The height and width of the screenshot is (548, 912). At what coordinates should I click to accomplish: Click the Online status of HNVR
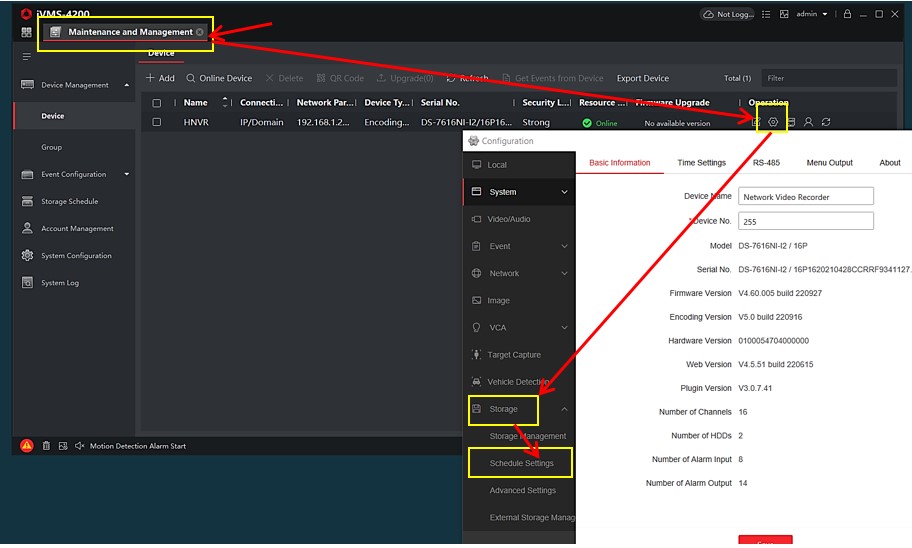[600, 123]
